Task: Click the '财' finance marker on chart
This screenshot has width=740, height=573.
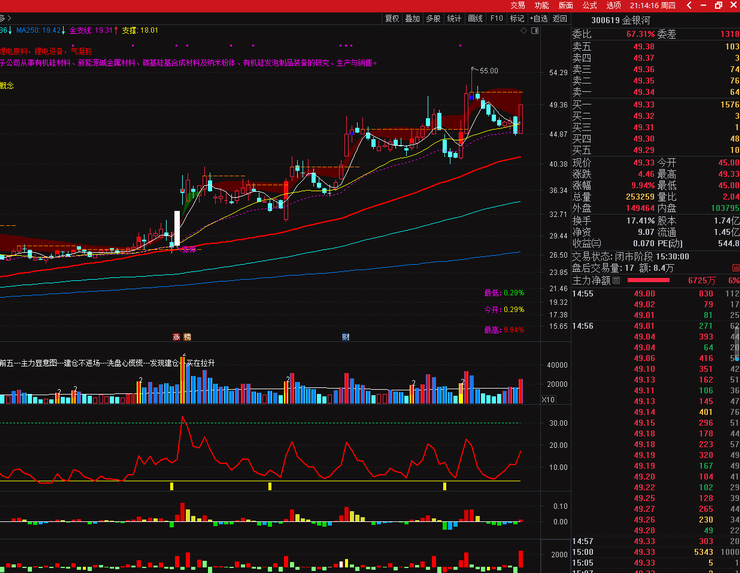Action: (x=346, y=337)
